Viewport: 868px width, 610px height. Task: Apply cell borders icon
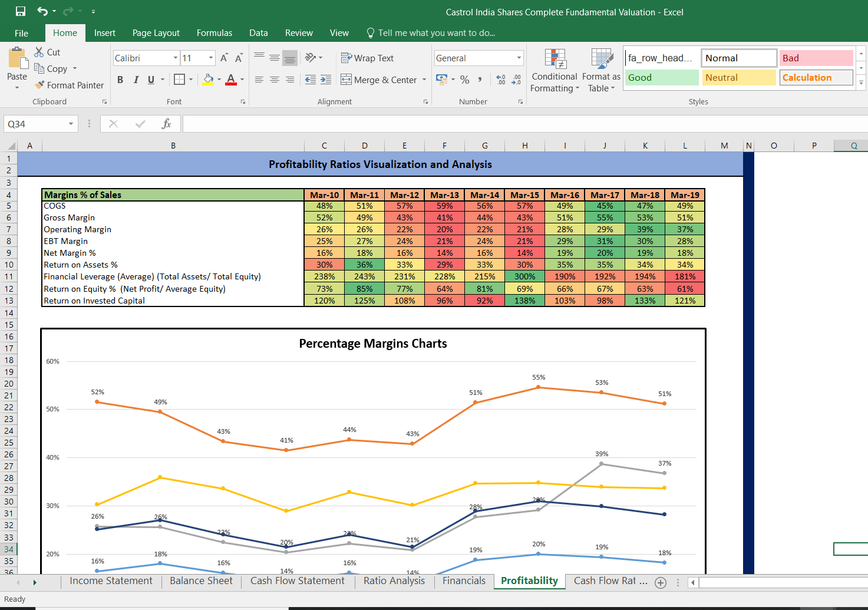pyautogui.click(x=180, y=79)
